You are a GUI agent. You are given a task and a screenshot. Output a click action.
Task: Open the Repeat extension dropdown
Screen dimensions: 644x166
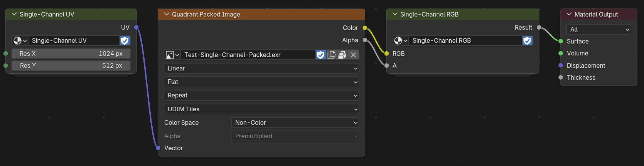coord(261,95)
